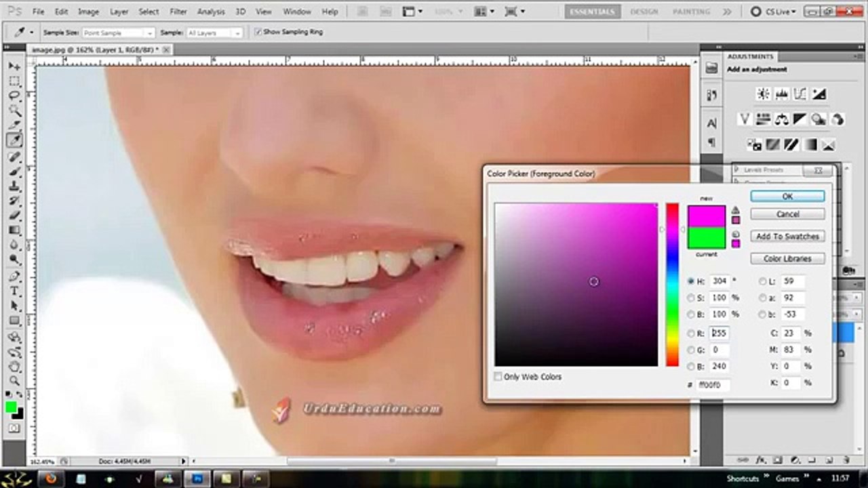Select the H (hue) radio button
This screenshot has width=868, height=488.
(x=691, y=281)
